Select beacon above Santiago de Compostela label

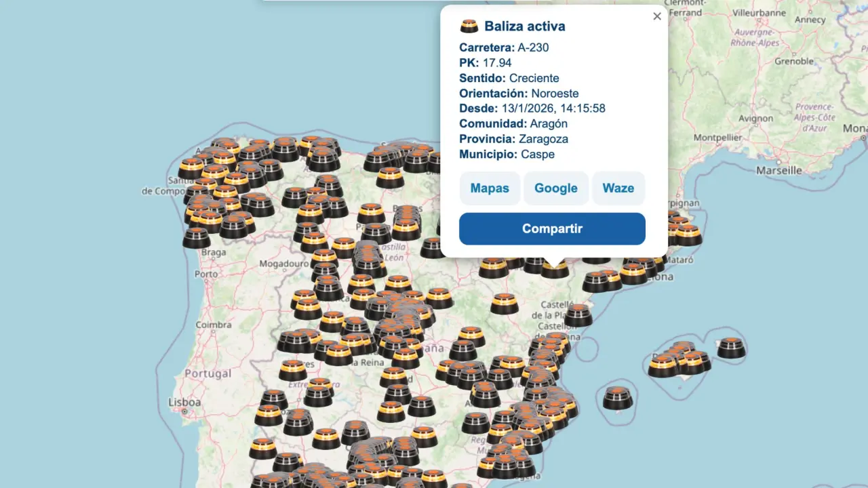click(191, 169)
